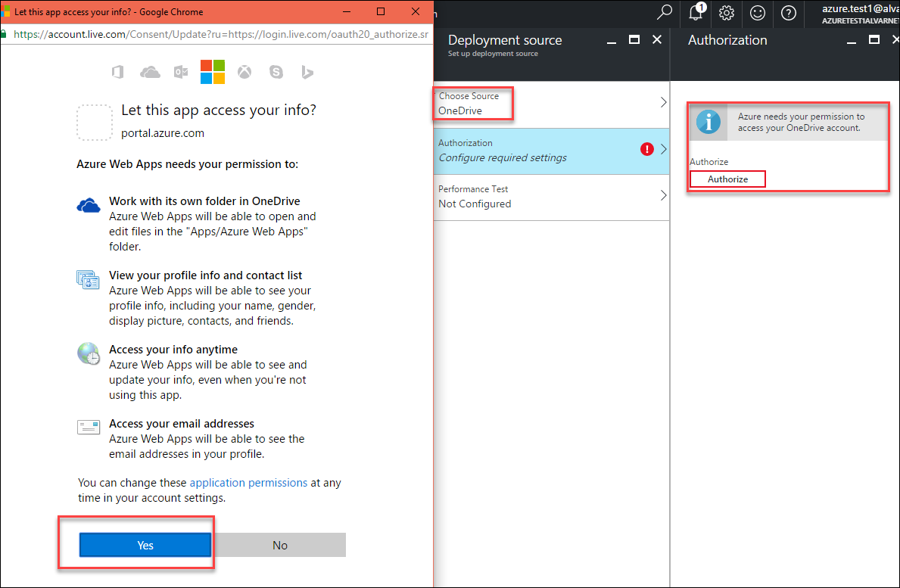Screen dimensions: 900x588
Task: Click the Skype icon in header row
Action: pyautogui.click(x=276, y=72)
